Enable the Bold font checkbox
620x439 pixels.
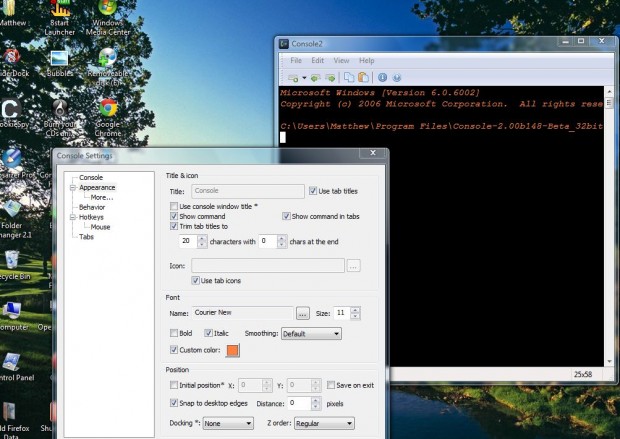[174, 333]
